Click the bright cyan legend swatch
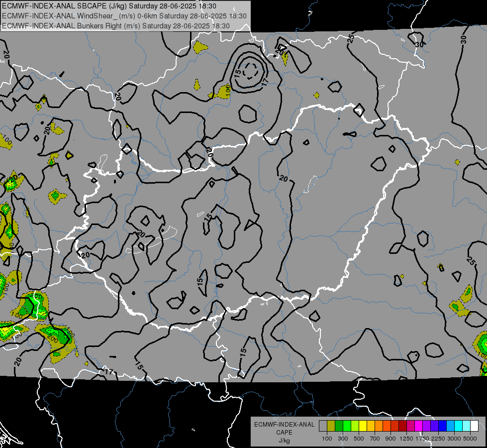 coord(459,426)
